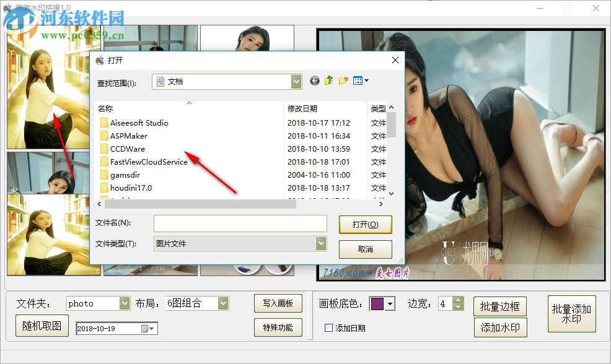The image size is (611, 364).
Task: Enable the 添加日期 checkbox
Action: pos(328,328)
